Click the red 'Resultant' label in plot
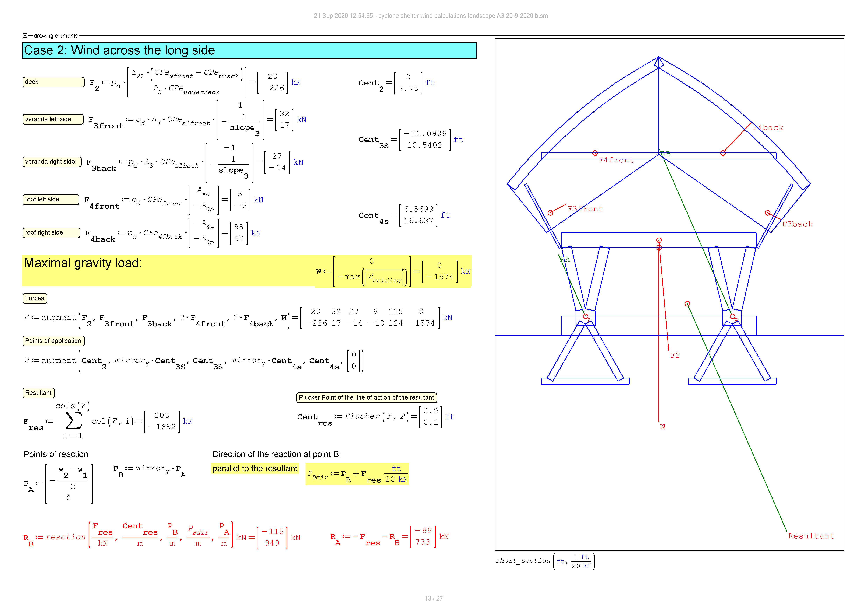This screenshot has width=868, height=614. (x=811, y=536)
